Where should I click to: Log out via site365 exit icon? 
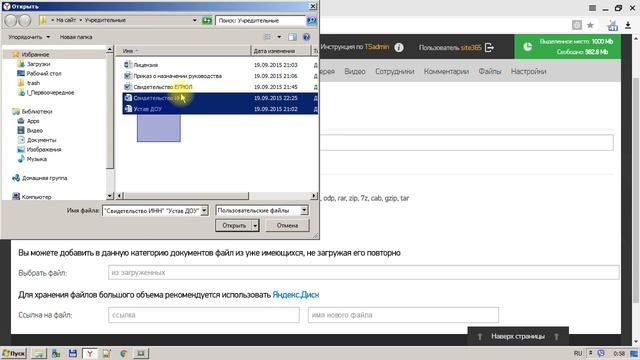[489, 47]
